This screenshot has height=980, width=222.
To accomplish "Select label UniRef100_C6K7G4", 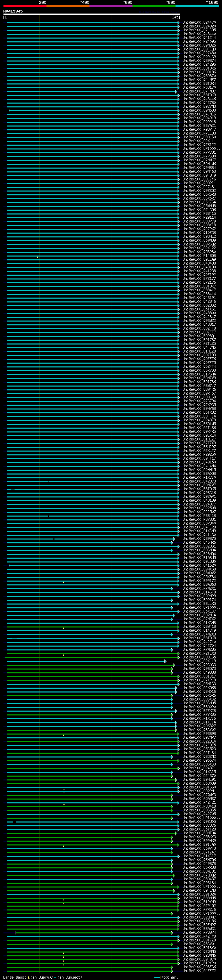I will click(x=199, y=202).
